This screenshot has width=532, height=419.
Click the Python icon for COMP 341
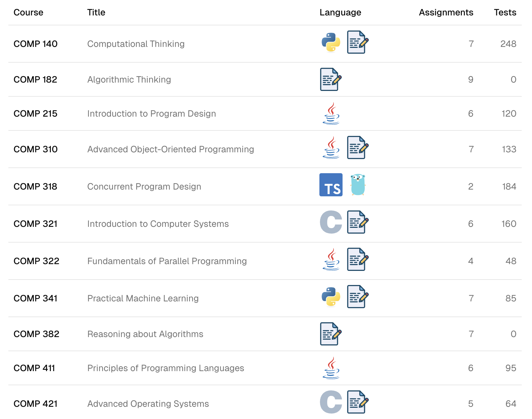[331, 297]
